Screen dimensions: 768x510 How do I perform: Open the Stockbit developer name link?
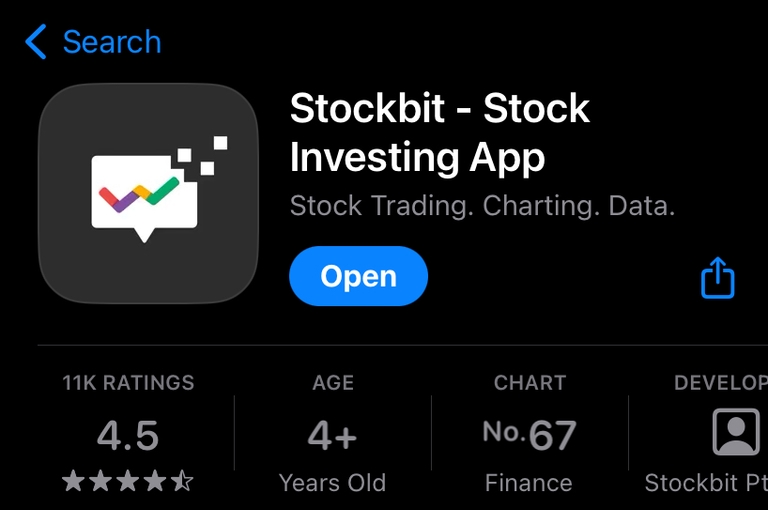pos(705,482)
